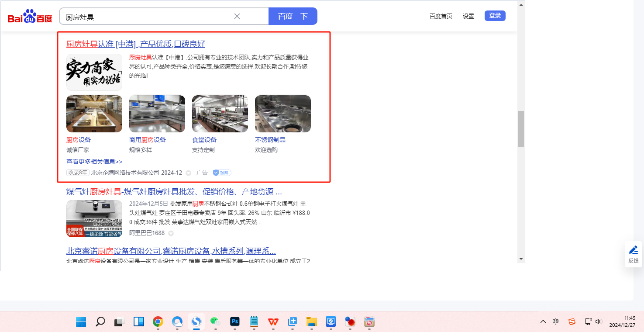Click the page's vertical scrollbar thumb
Screen dimensions: 644x332
(521, 129)
